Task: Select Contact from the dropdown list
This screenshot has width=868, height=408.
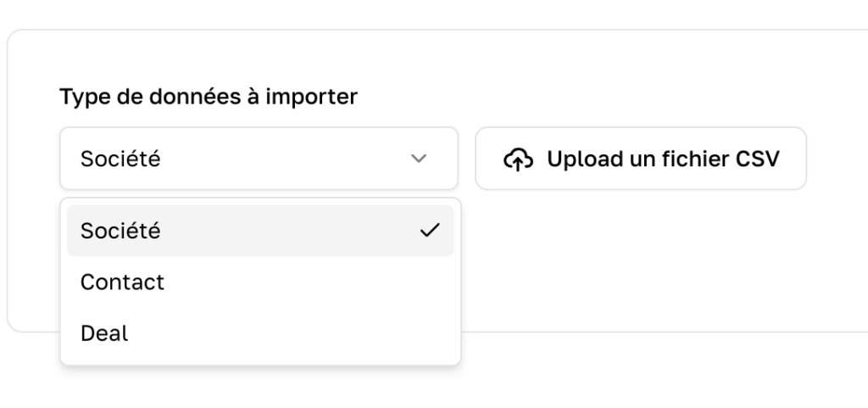Action: coord(122,282)
